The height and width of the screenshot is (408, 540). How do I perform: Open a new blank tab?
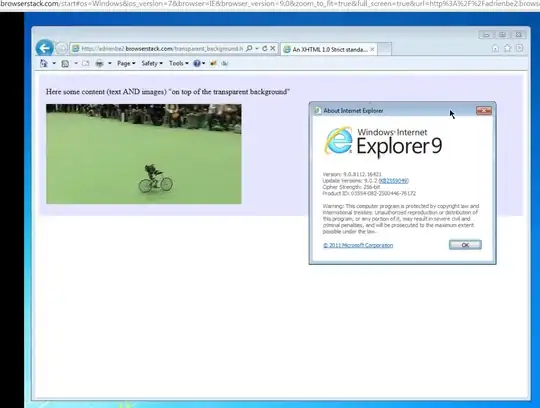[385, 49]
